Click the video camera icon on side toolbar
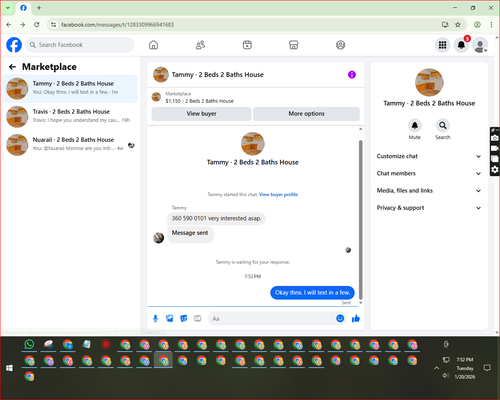 pos(495,148)
